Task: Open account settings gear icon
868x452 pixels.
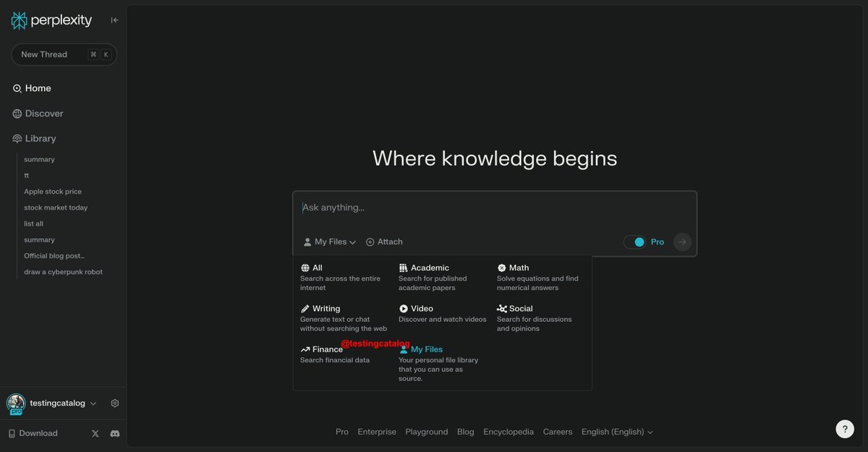Action: coord(115,404)
